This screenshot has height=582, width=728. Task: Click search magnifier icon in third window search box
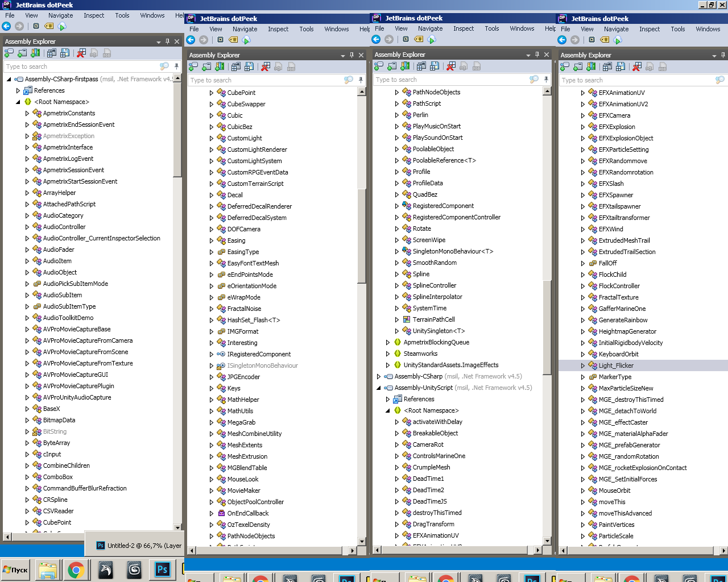pos(534,80)
